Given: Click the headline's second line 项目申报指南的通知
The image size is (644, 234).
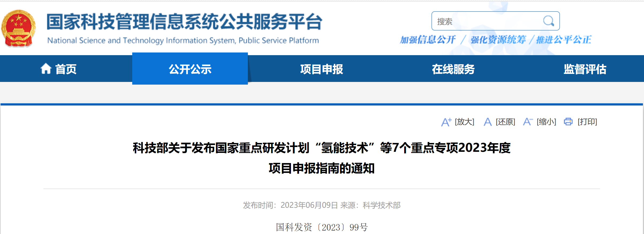Looking at the screenshot, I should pos(322,168).
